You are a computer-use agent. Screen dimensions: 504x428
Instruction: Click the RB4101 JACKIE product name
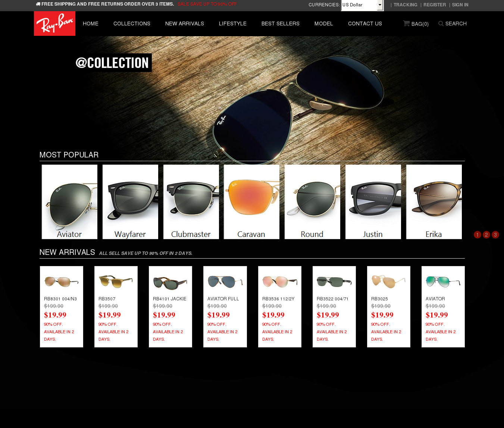click(x=170, y=299)
